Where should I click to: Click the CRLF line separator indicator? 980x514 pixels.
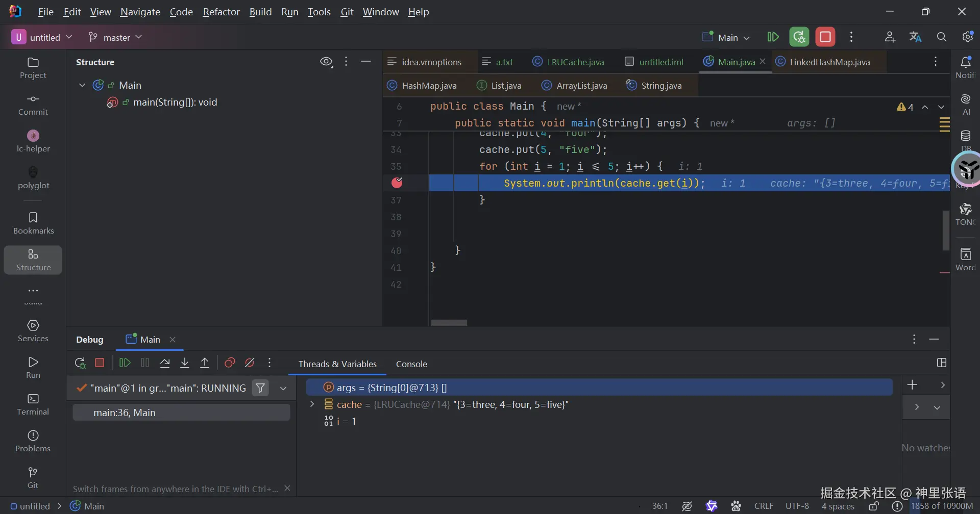pyautogui.click(x=764, y=506)
